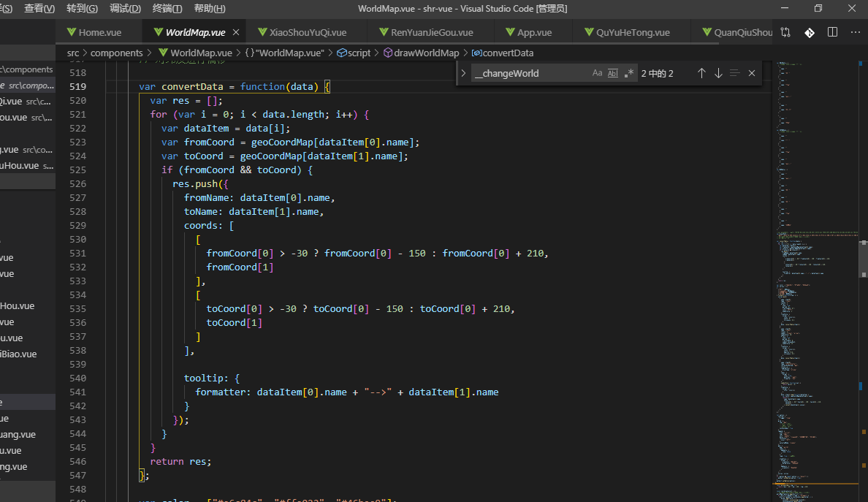The height and width of the screenshot is (502, 868).
Task: Click line number 526 in gutter
Action: pos(78,183)
